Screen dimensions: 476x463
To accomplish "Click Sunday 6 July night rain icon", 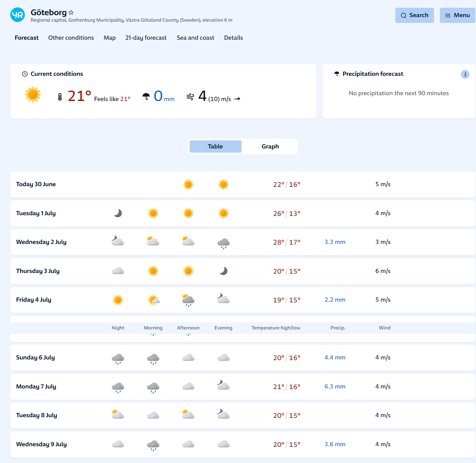I will [x=118, y=359].
